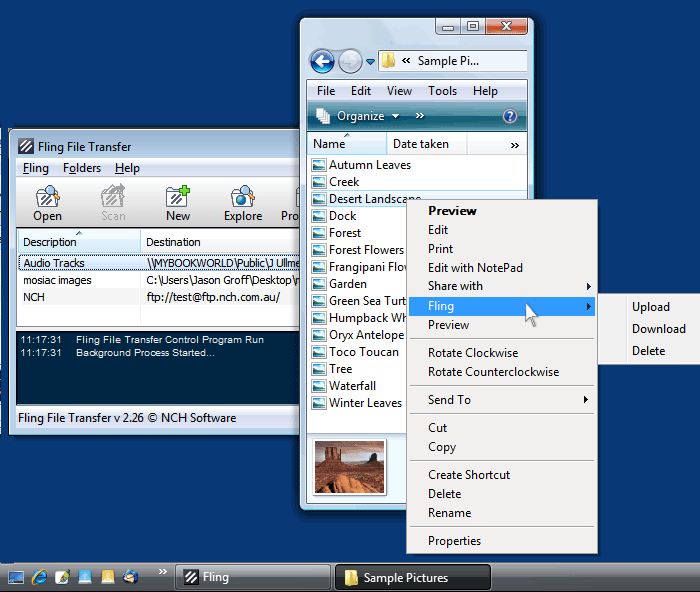Click the blue Back arrow in Explorer
700x592 pixels.
tap(322, 61)
